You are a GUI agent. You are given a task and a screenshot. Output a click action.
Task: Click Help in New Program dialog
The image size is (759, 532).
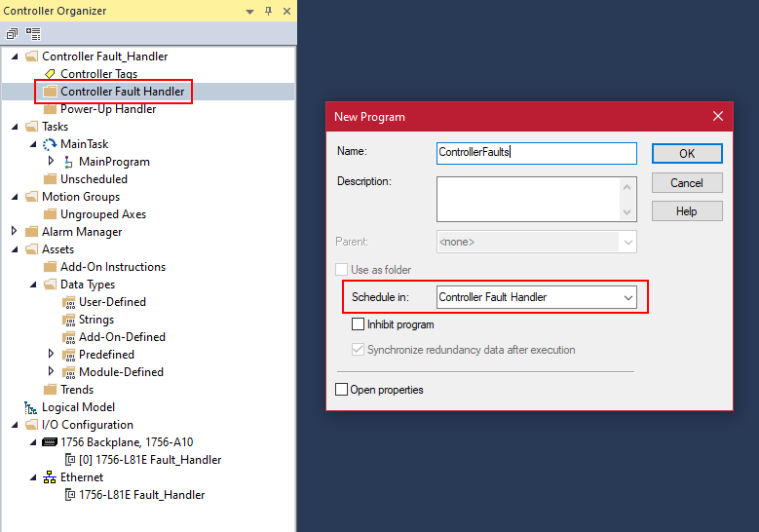[687, 211]
